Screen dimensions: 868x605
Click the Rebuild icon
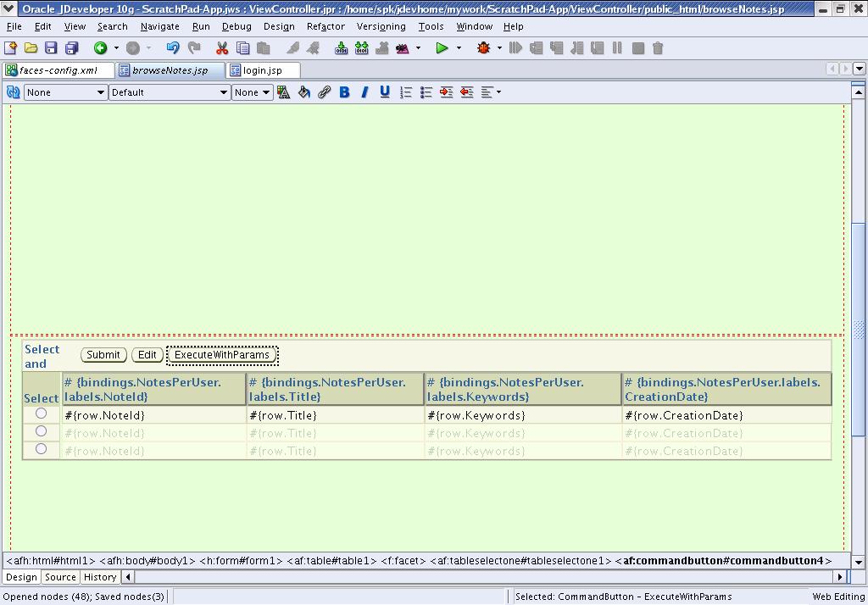pos(361,48)
